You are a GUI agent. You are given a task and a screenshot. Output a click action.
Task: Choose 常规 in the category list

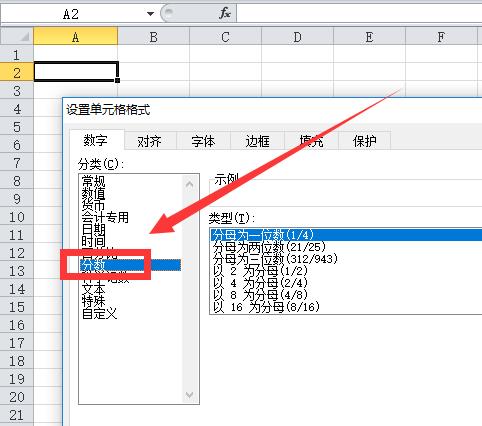point(94,181)
